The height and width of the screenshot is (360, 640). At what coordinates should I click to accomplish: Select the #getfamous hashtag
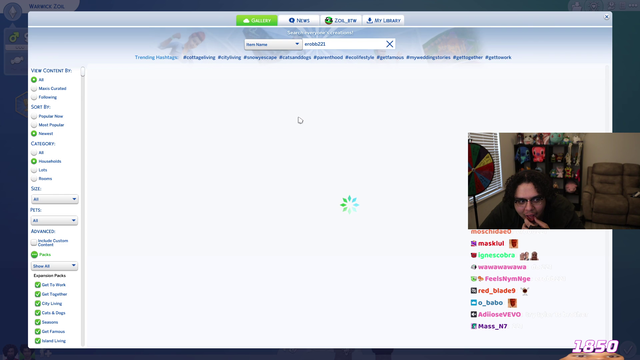390,58
